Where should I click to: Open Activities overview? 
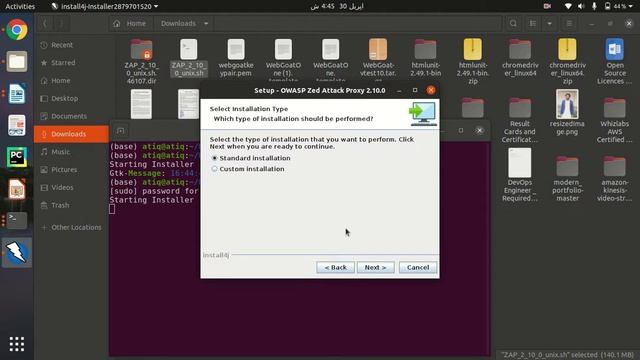(20, 6)
